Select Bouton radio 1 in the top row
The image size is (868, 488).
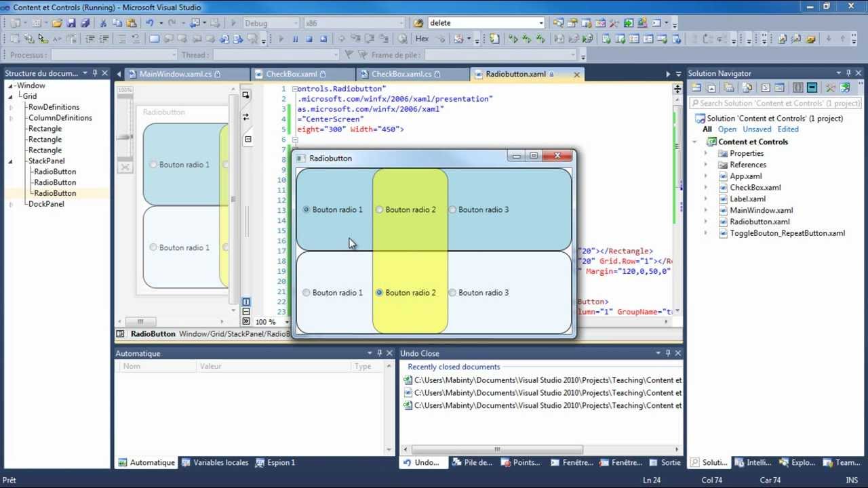[x=332, y=209]
